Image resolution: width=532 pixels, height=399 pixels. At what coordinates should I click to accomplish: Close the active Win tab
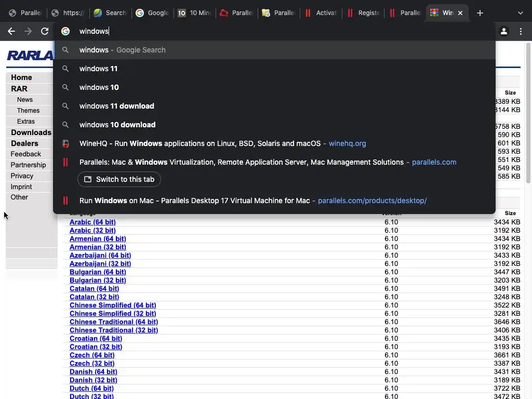[460, 13]
